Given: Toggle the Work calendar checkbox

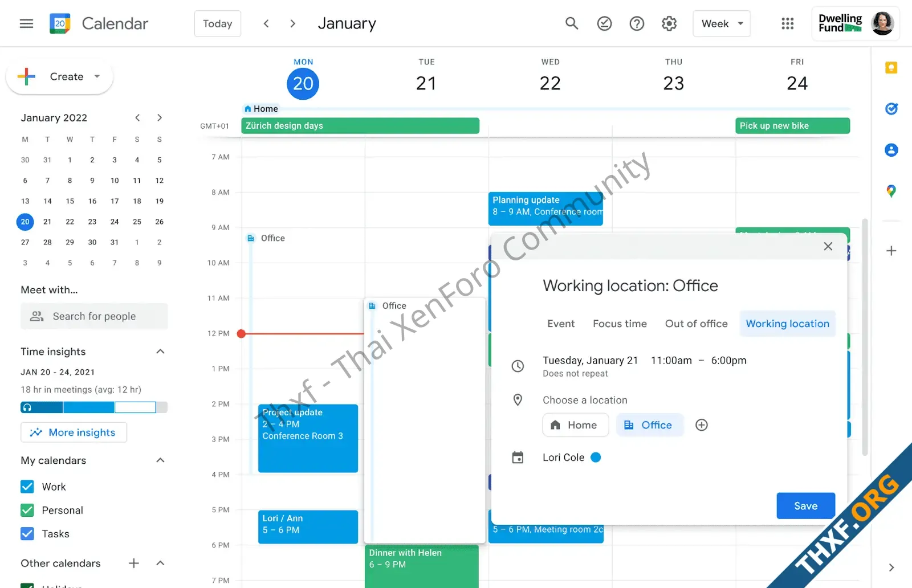Looking at the screenshot, I should point(27,487).
